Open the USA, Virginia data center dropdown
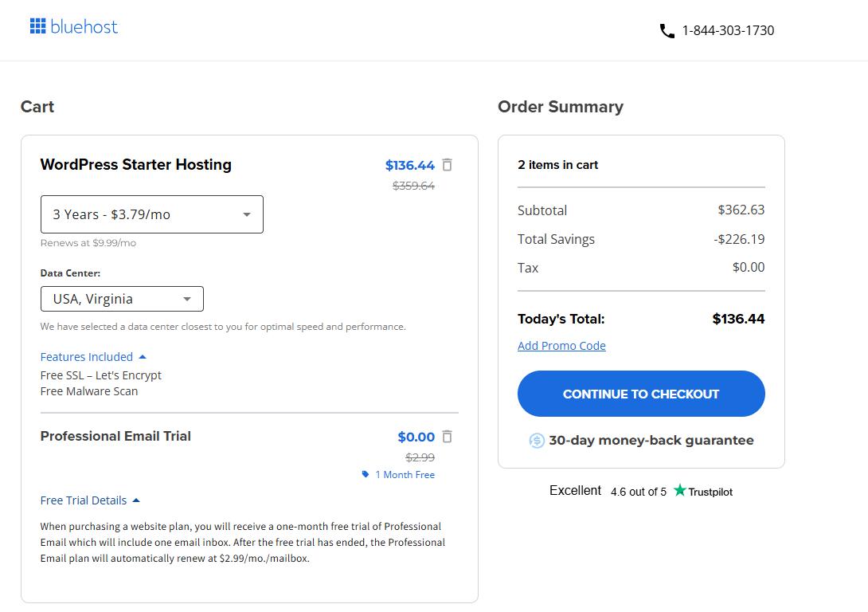The width and height of the screenshot is (868, 612). tap(122, 299)
